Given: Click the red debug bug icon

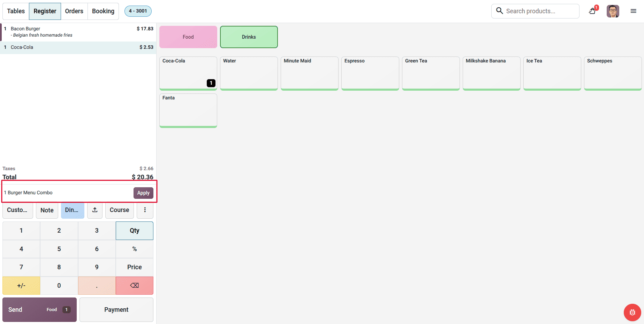Looking at the screenshot, I should coord(632,312).
